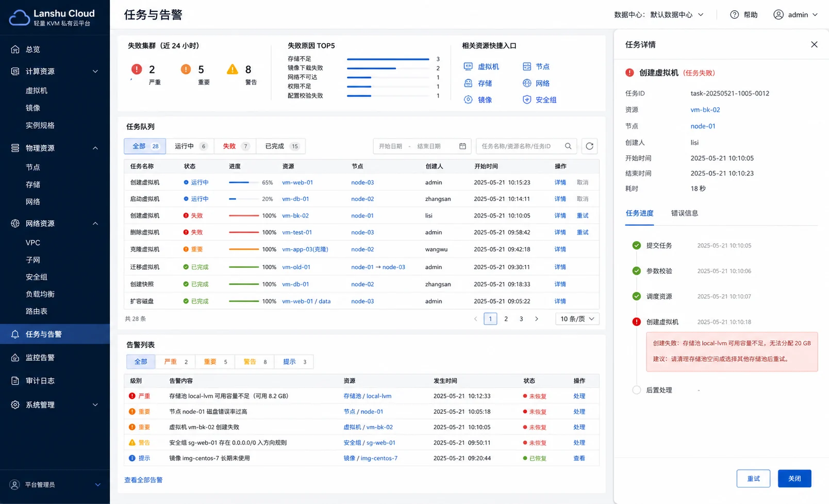Click the orange 重要 count icon
Image resolution: width=829 pixels, height=504 pixels.
pos(186,69)
